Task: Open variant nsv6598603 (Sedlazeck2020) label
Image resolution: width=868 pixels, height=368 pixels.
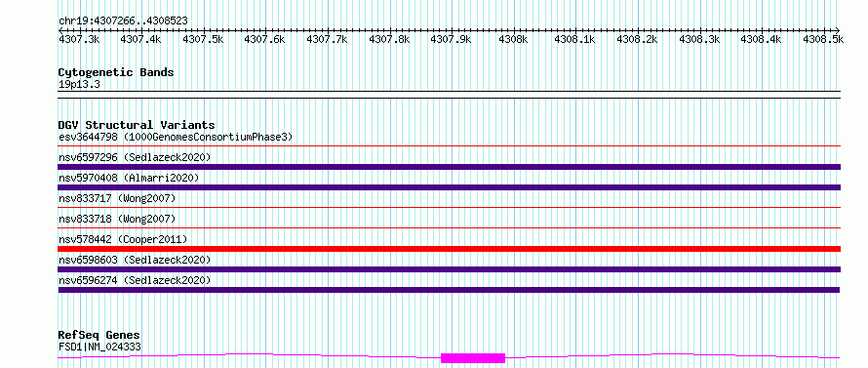Action: tap(135, 260)
